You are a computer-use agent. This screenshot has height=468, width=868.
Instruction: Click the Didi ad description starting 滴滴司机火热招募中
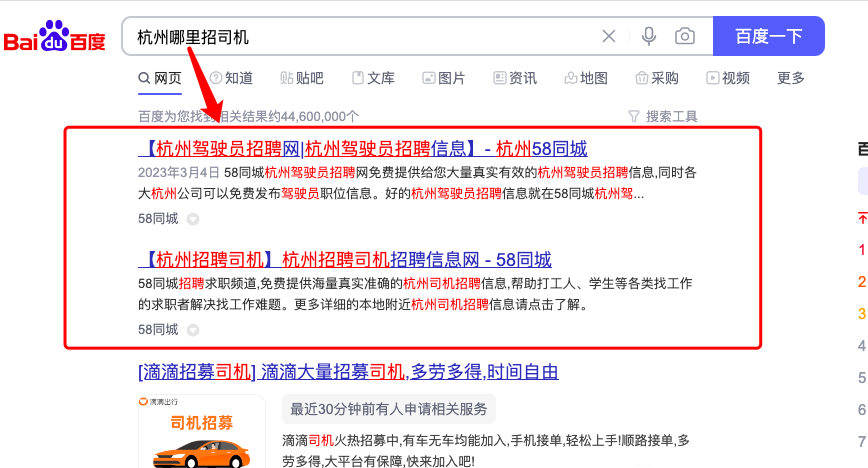486,451
